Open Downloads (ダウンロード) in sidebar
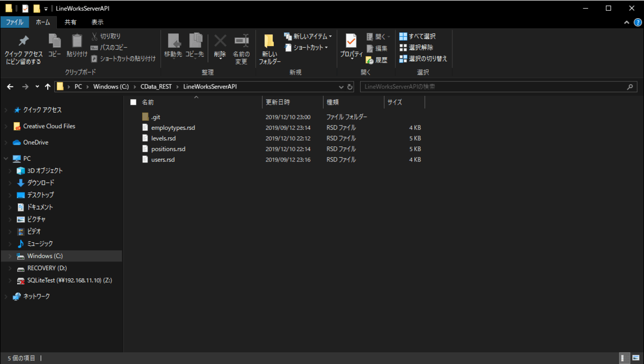This screenshot has width=644, height=364. point(40,183)
